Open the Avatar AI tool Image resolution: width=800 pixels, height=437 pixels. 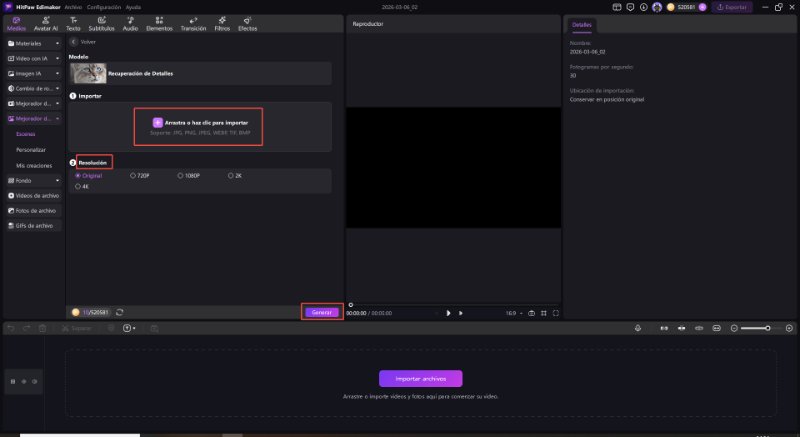click(x=46, y=24)
